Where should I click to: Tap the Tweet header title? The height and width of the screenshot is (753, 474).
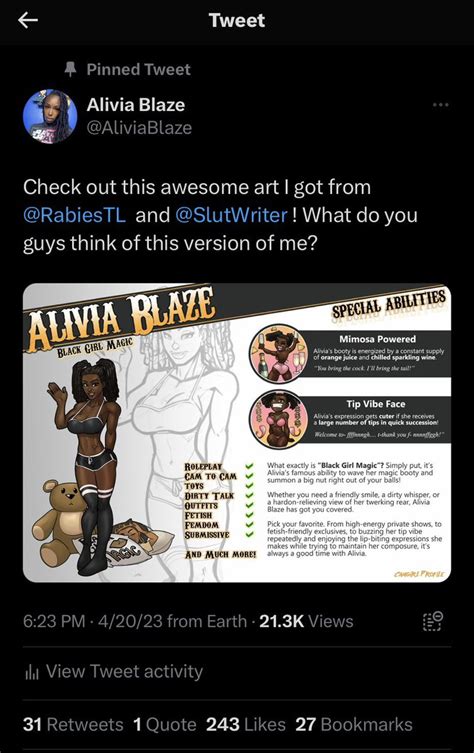coord(237,20)
